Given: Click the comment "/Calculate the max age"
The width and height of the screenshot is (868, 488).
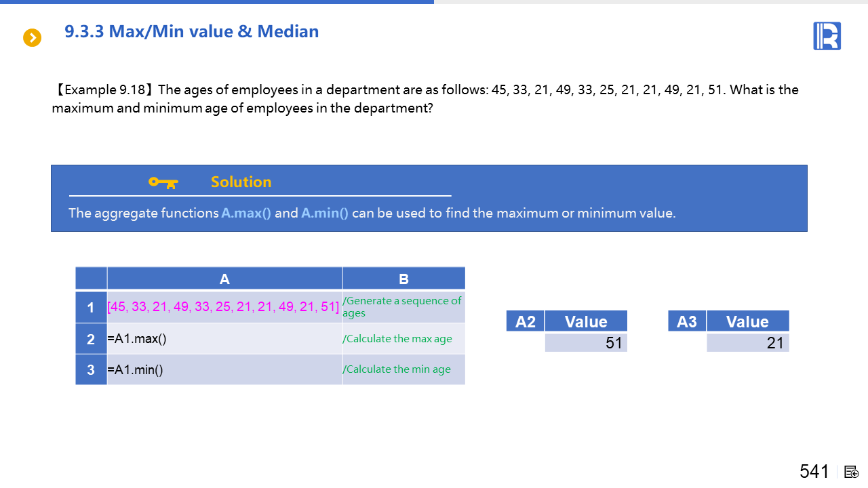Looking at the screenshot, I should pos(398,339).
